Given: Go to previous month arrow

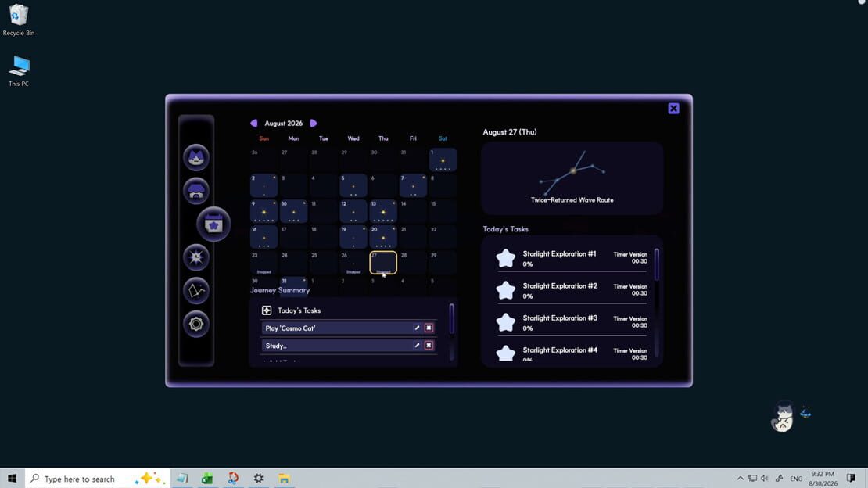Looking at the screenshot, I should pos(254,123).
